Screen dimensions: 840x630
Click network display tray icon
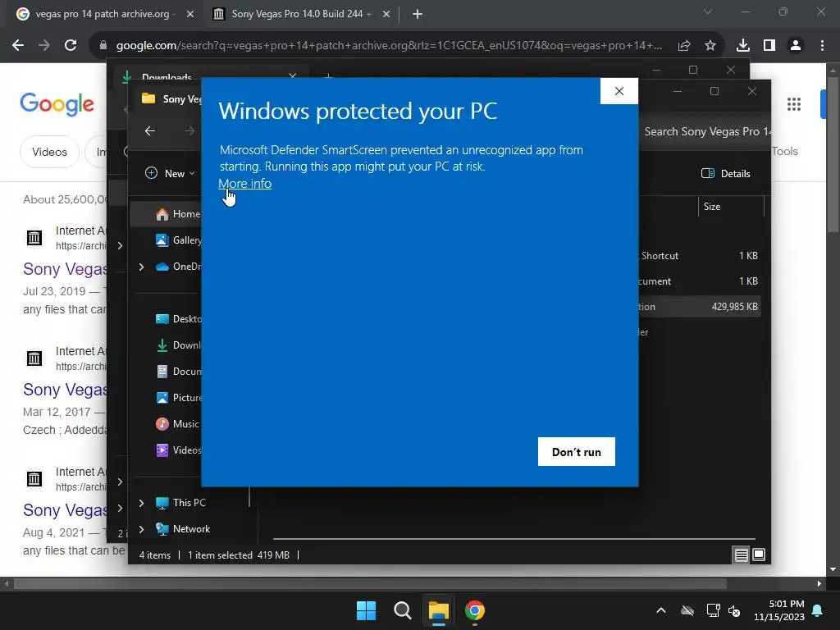(713, 610)
